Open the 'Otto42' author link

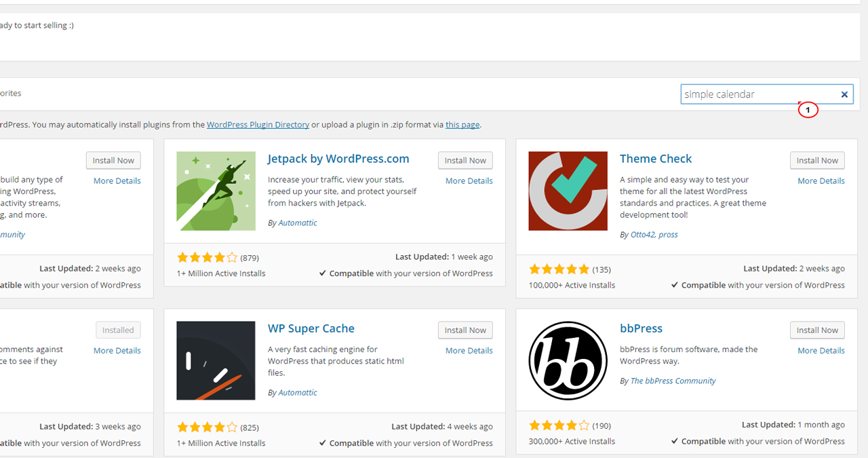pyautogui.click(x=643, y=234)
